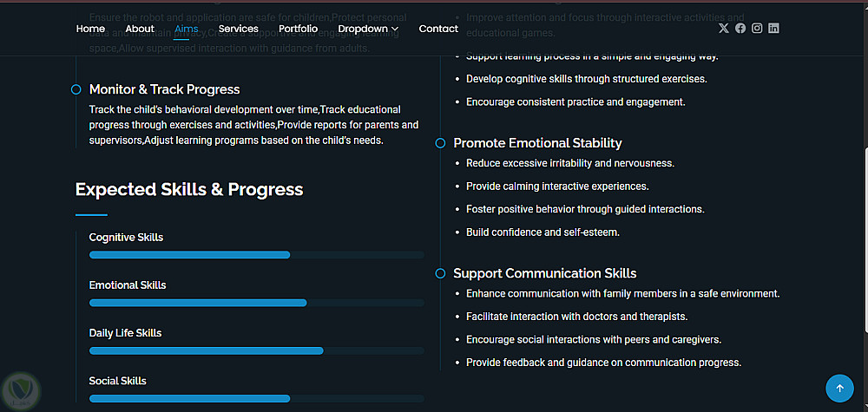The image size is (868, 412).
Task: Open the LinkedIn social icon
Action: tap(773, 29)
